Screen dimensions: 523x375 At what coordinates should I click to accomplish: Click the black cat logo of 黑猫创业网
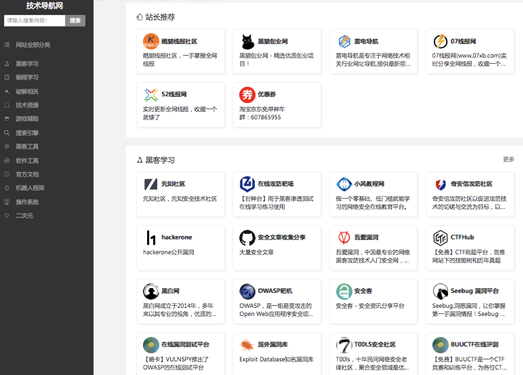[247, 41]
